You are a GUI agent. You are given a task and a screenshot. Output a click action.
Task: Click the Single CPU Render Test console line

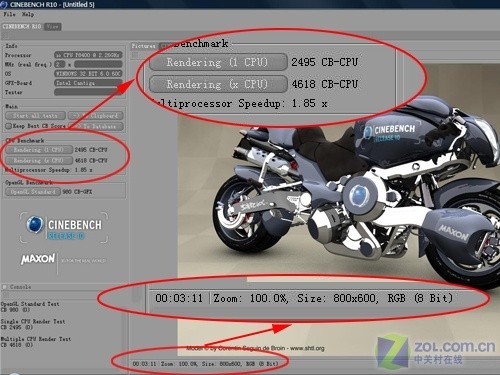coord(33,321)
